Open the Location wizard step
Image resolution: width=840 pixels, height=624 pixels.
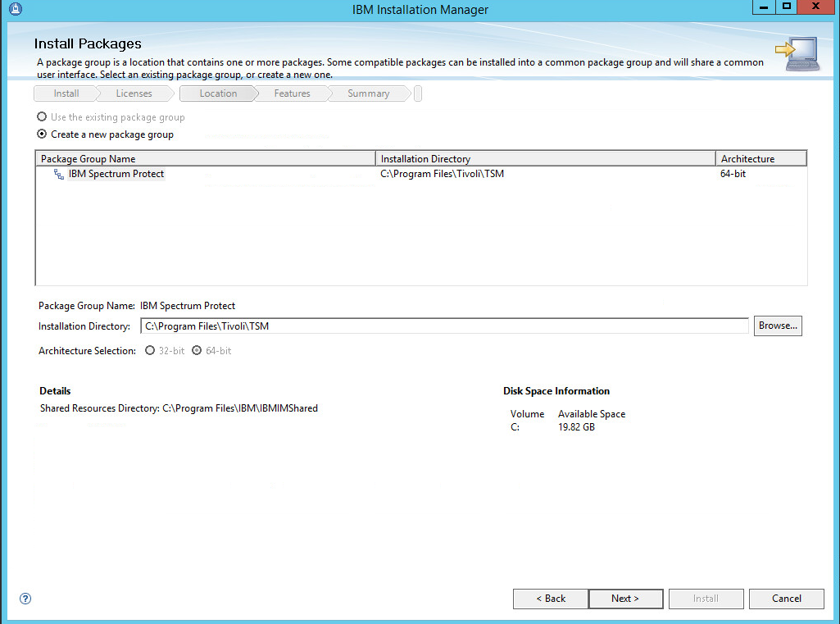(218, 93)
